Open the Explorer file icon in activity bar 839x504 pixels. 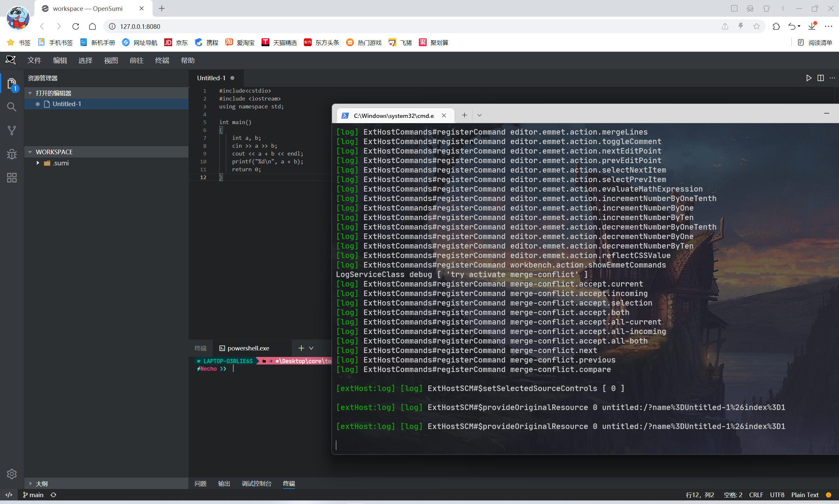11,84
